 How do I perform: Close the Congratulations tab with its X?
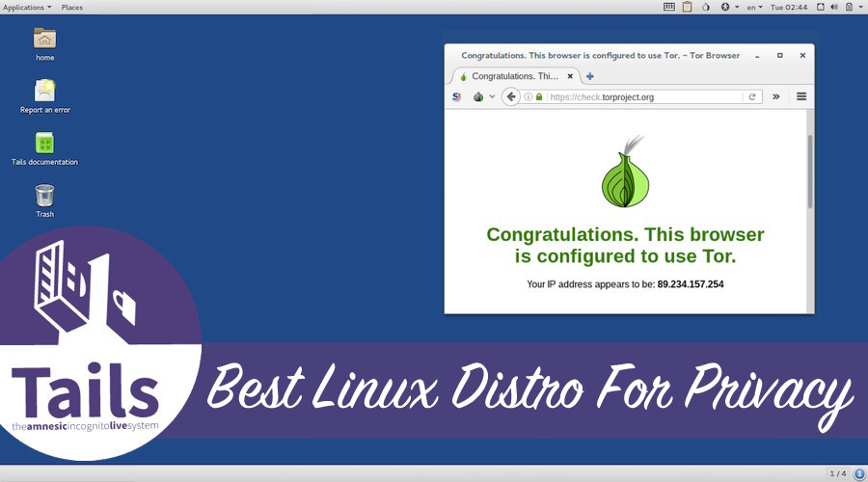point(570,76)
